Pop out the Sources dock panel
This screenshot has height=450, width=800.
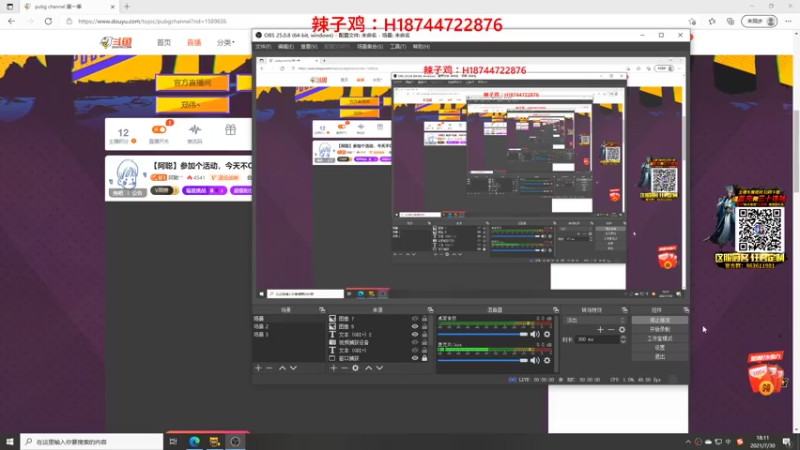coord(431,310)
